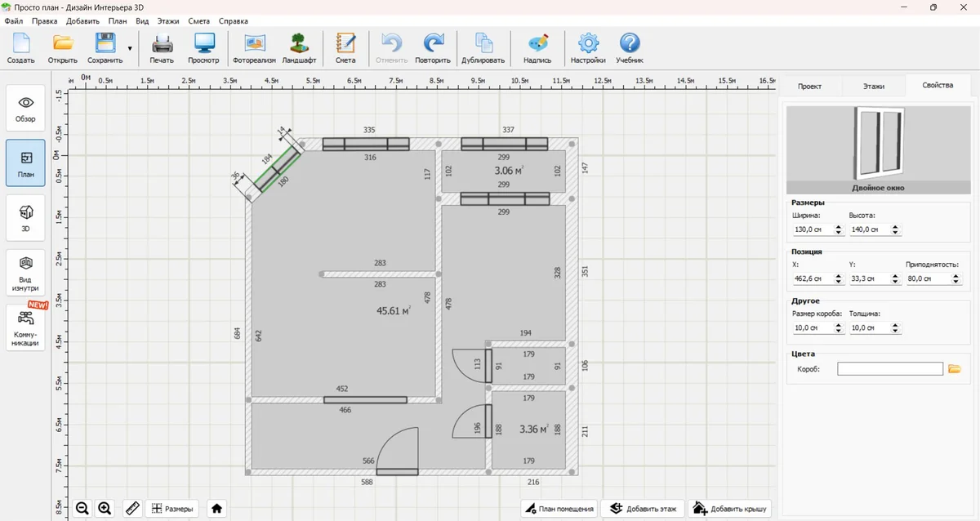Open the Этажи menu in menu bar
The image size is (980, 521).
[x=167, y=20]
